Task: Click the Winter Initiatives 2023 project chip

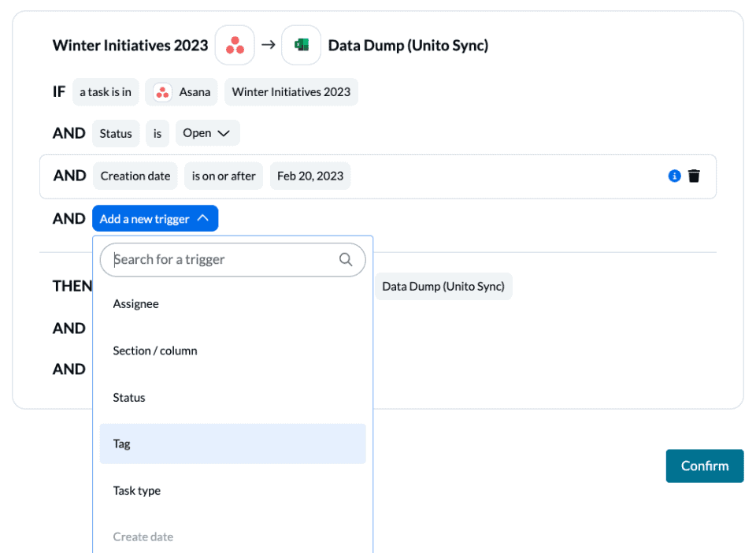Action: click(291, 92)
